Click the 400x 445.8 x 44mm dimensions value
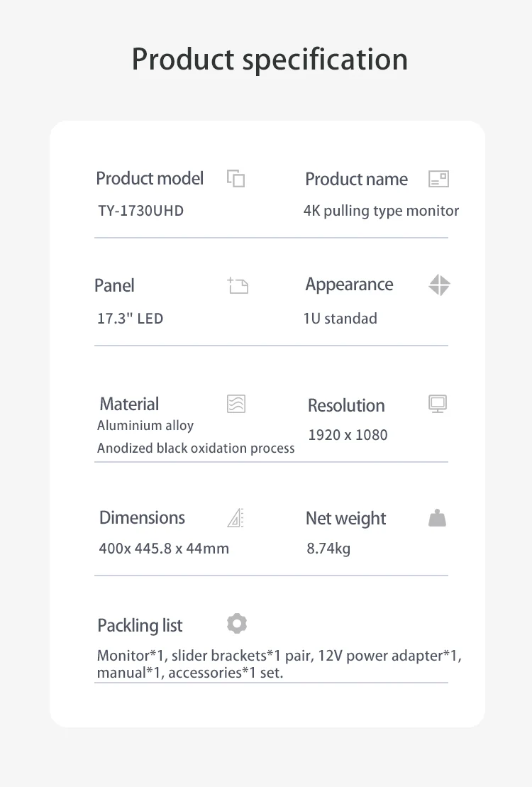532x787 pixels. pos(164,549)
